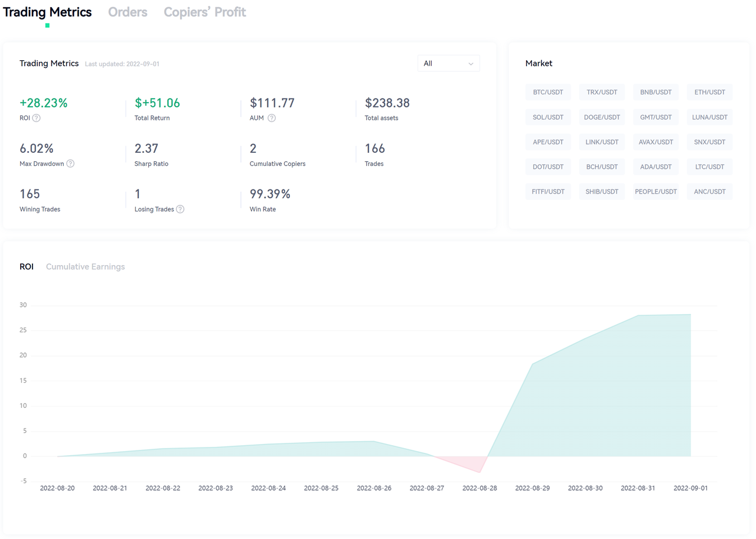Click the 2022-08-29 date on chart axis
Screen dimensions: 756x539
point(532,488)
